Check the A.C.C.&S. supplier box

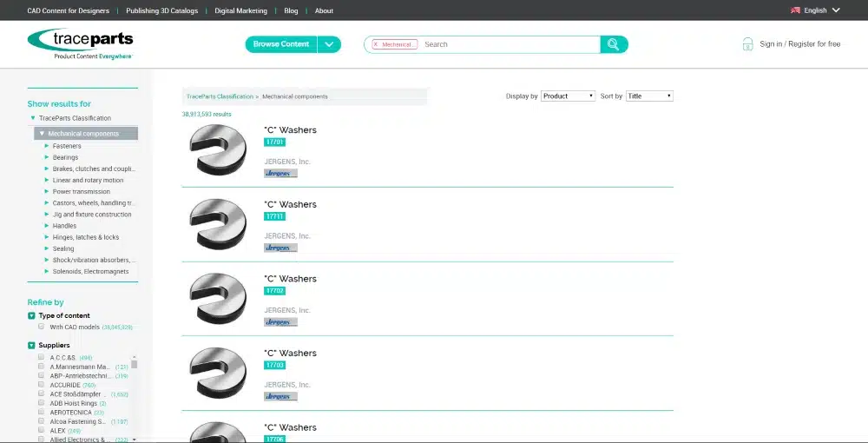pos(41,357)
